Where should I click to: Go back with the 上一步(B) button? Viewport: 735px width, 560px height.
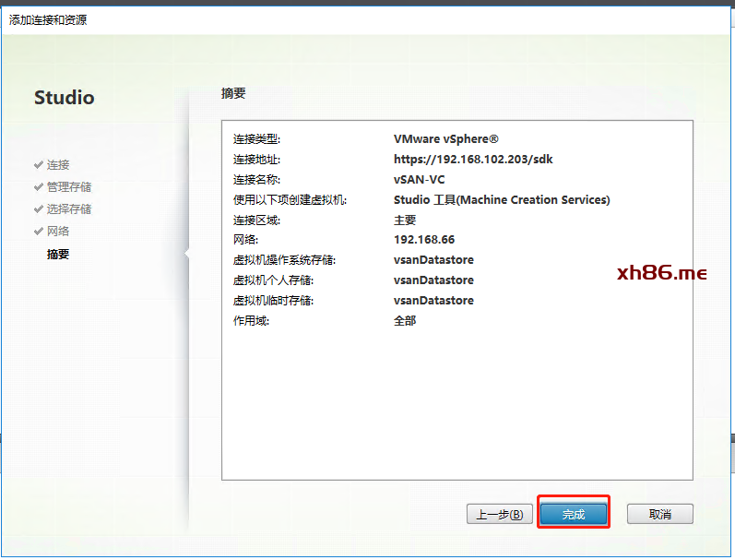coord(501,514)
